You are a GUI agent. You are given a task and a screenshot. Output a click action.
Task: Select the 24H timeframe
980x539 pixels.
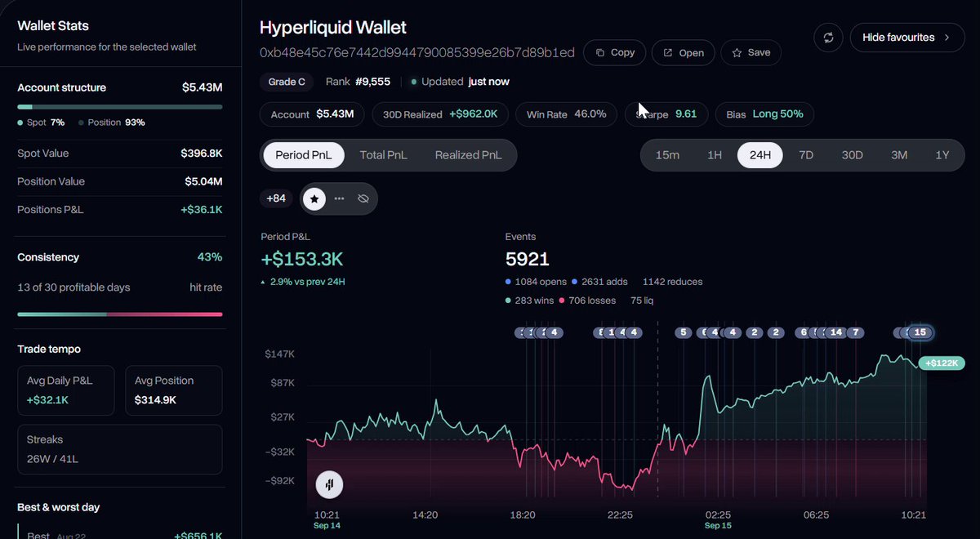[x=760, y=155]
